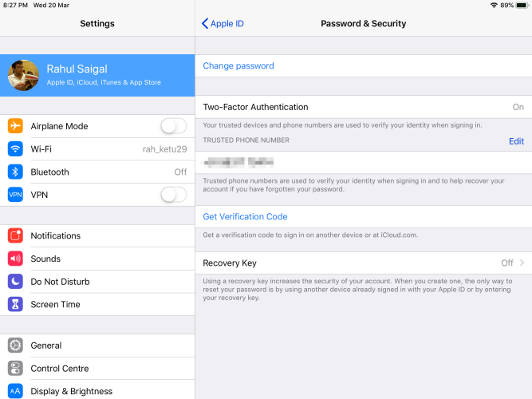Image resolution: width=532 pixels, height=399 pixels.
Task: Enable the VPN switch
Action: 173,194
